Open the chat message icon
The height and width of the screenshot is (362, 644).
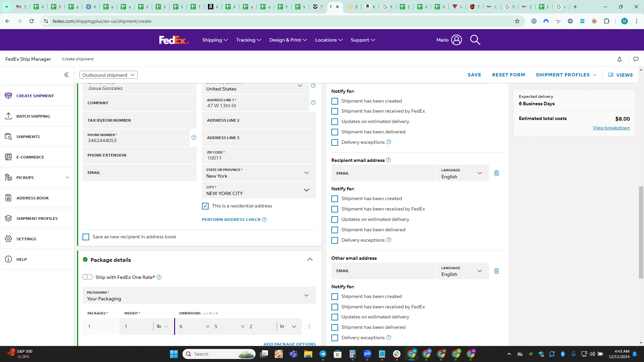click(x=636, y=59)
